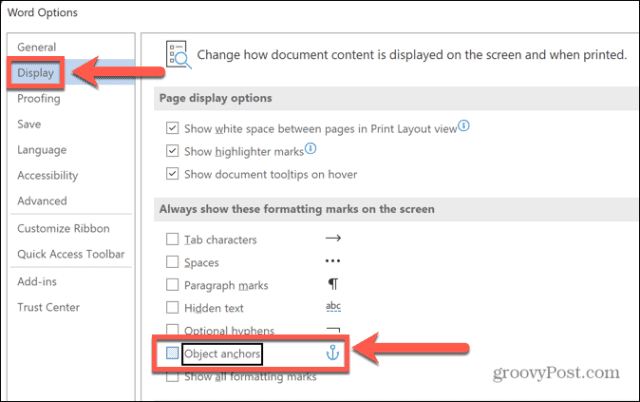640x402 pixels.
Task: Select Quick Access Toolbar category
Action: 71,254
